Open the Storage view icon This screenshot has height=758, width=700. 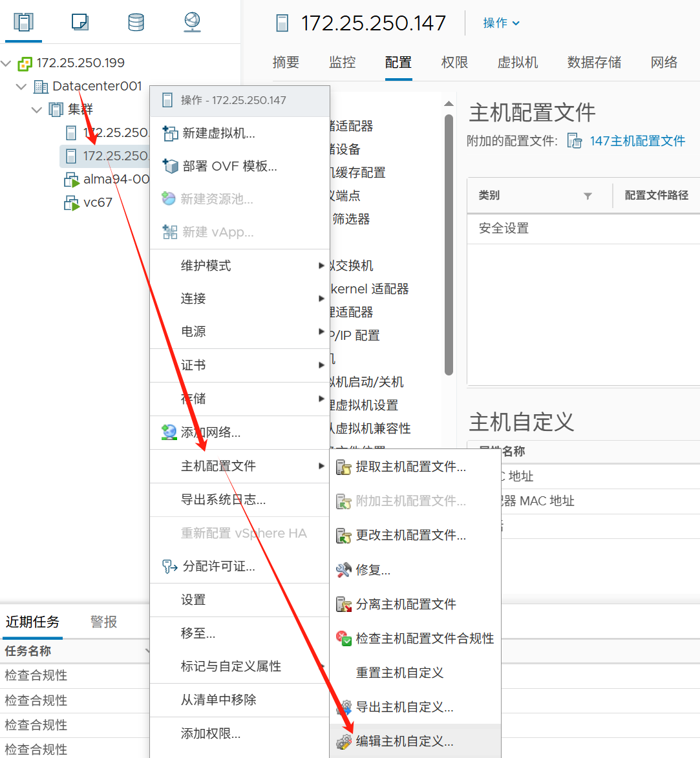point(136,22)
